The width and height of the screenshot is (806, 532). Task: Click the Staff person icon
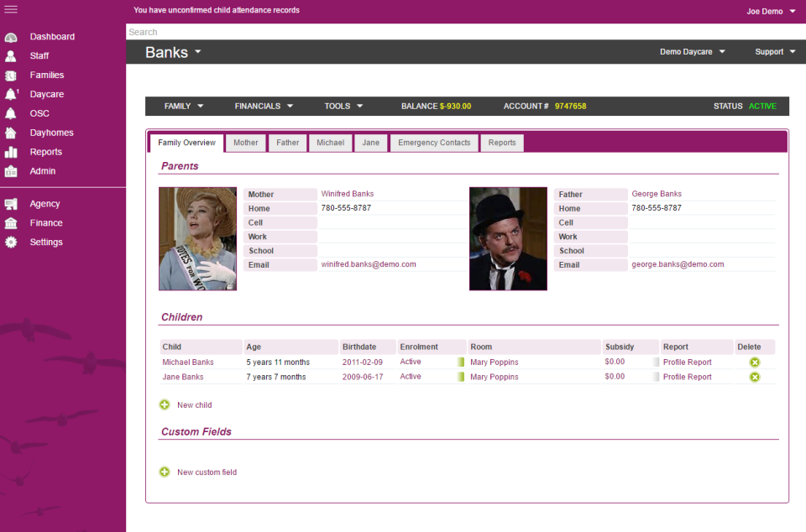[x=11, y=56]
